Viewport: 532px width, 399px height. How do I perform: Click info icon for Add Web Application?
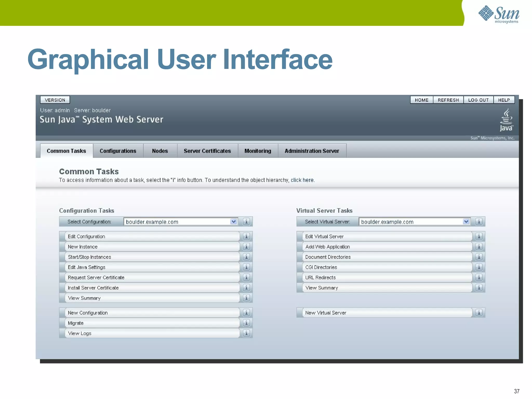(479, 247)
